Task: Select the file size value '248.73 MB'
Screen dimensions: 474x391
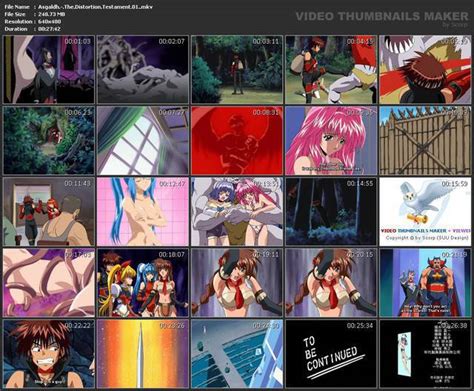Action: [x=51, y=14]
